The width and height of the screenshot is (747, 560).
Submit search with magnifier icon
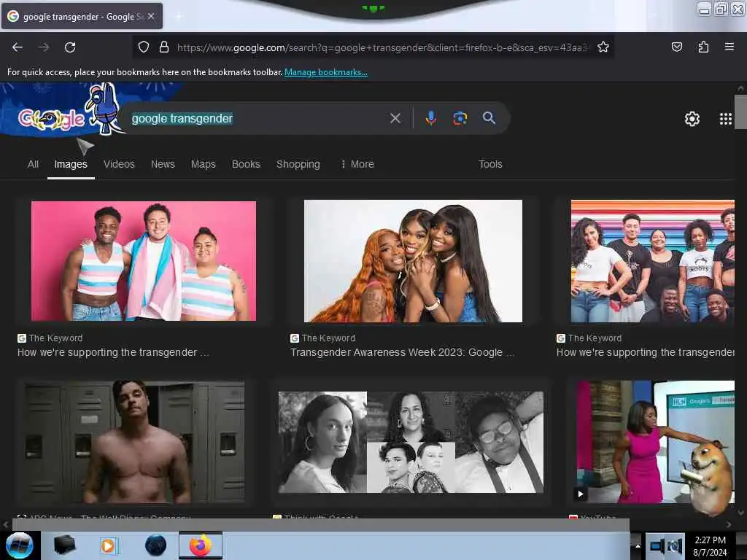pos(489,117)
